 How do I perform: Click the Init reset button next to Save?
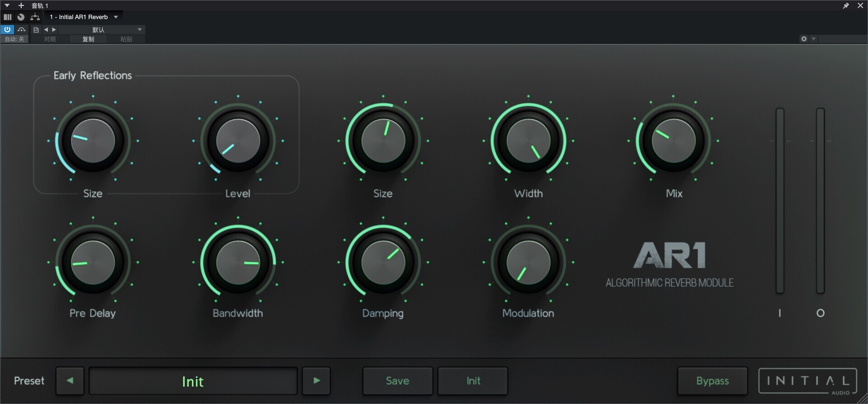tap(473, 381)
